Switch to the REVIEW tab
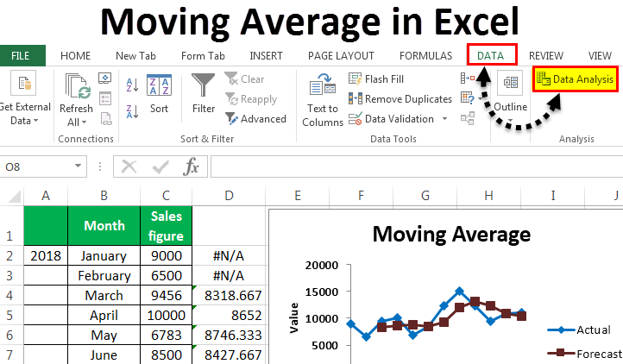Image resolution: width=623 pixels, height=364 pixels. [x=546, y=55]
